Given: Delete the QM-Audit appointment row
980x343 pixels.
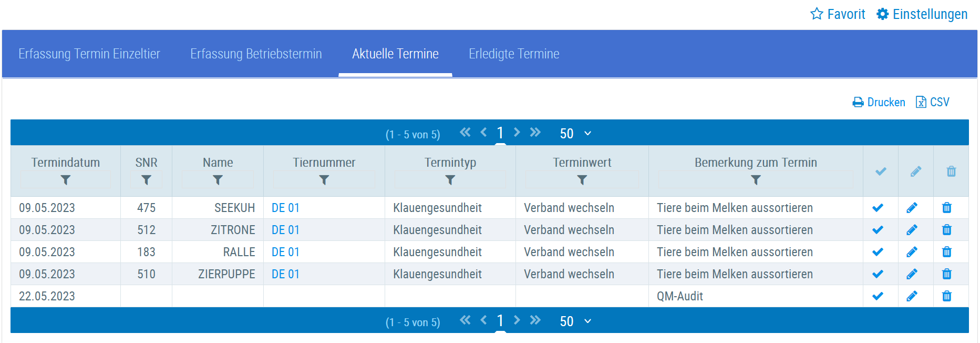Looking at the screenshot, I should click(x=946, y=296).
